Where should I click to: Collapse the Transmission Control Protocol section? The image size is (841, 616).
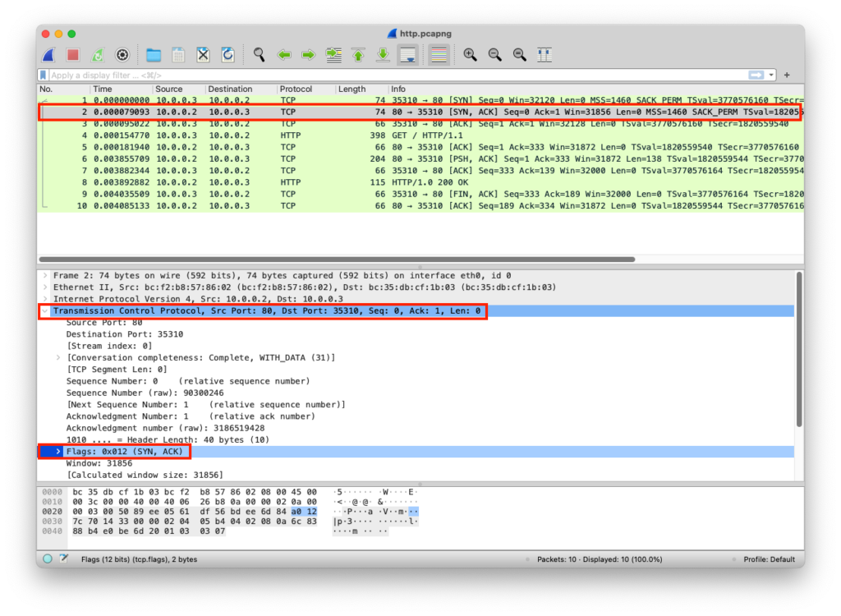[45, 311]
